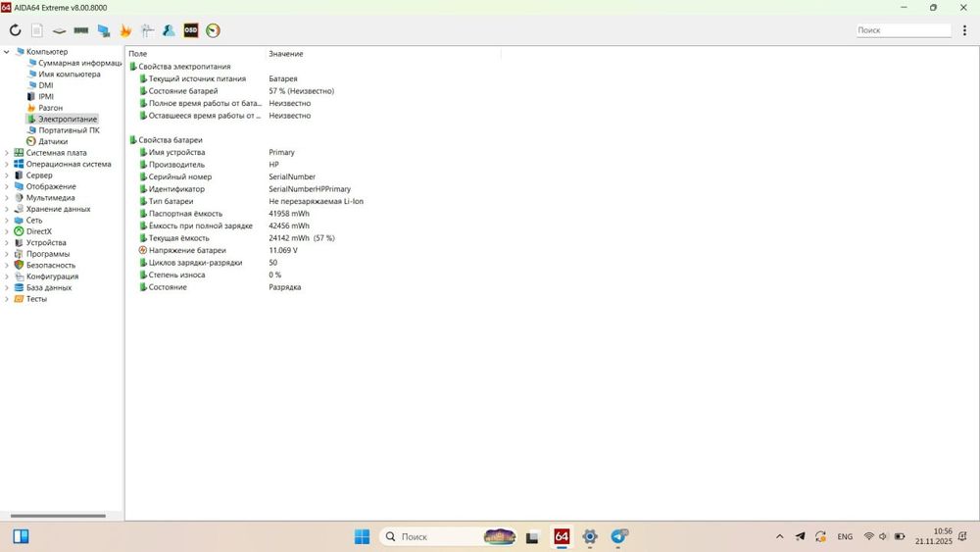Screen dimensions: 980x552
Task: Open the Report page icon in toolbar
Action: tap(37, 30)
